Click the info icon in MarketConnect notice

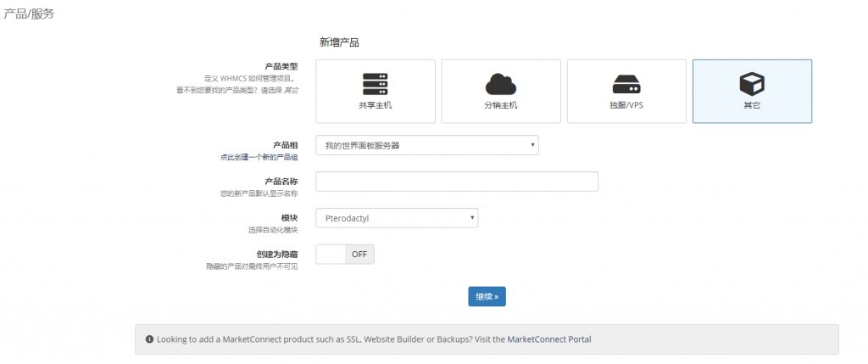click(x=149, y=339)
